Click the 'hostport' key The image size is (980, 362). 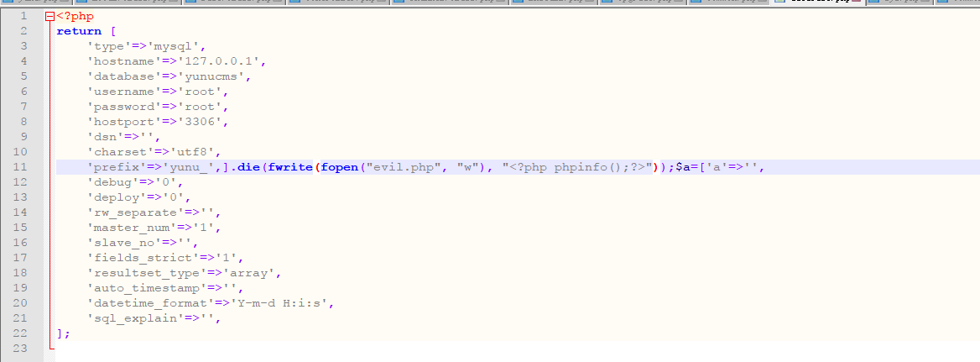[x=124, y=123]
